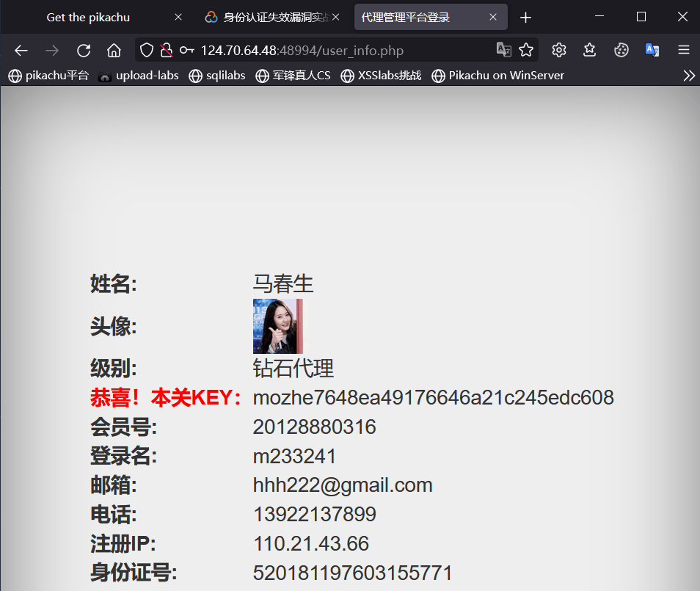
Task: Click the 注册IP label
Action: [x=123, y=544]
